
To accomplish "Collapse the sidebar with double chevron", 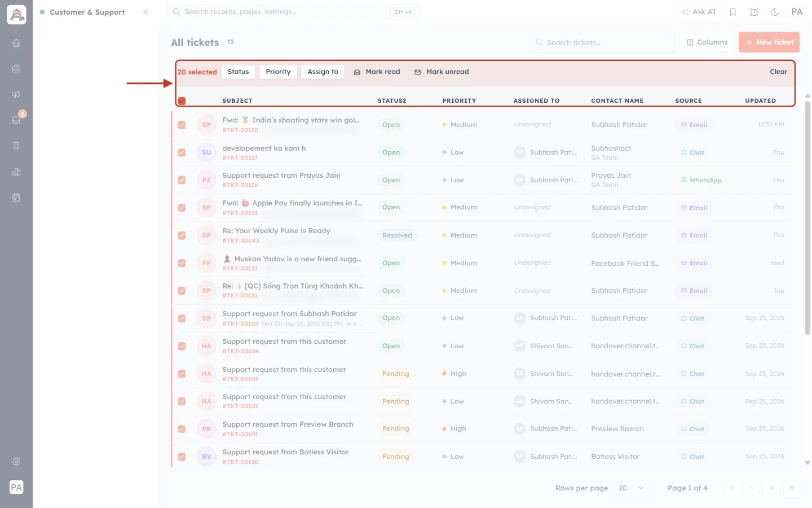I will [x=145, y=12].
